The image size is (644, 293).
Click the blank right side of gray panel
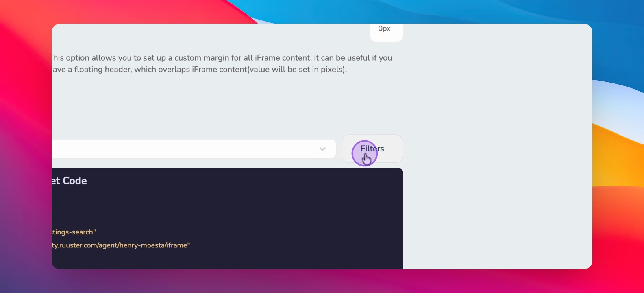point(496,146)
